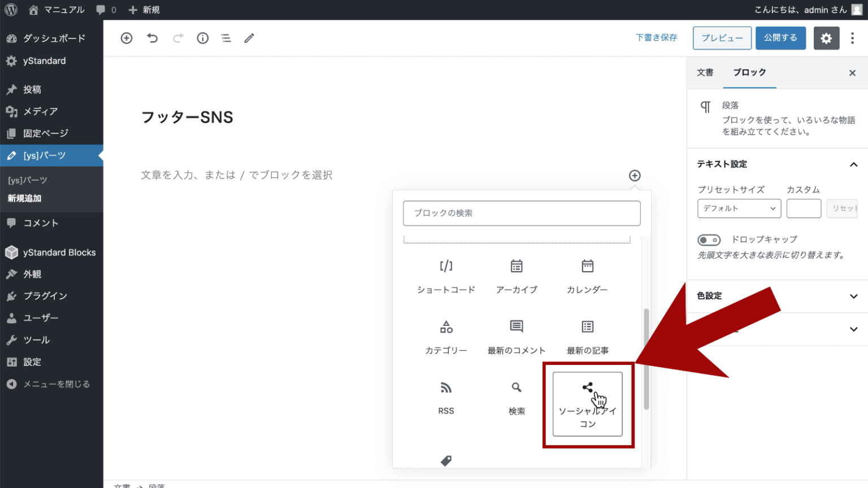This screenshot has height=488, width=868.
Task: Open the three-dot more options menu
Action: (x=852, y=38)
